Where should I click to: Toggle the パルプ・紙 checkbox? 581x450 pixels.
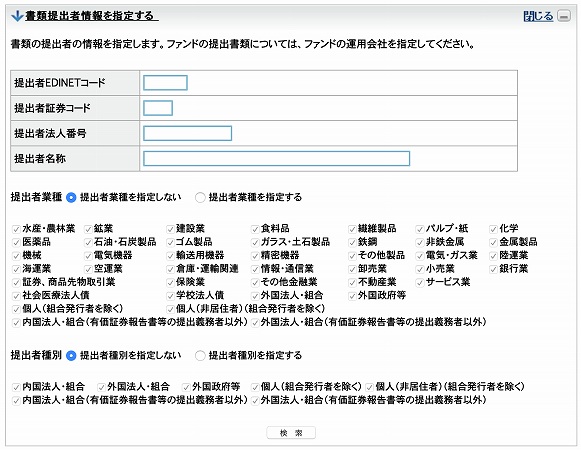coord(420,229)
